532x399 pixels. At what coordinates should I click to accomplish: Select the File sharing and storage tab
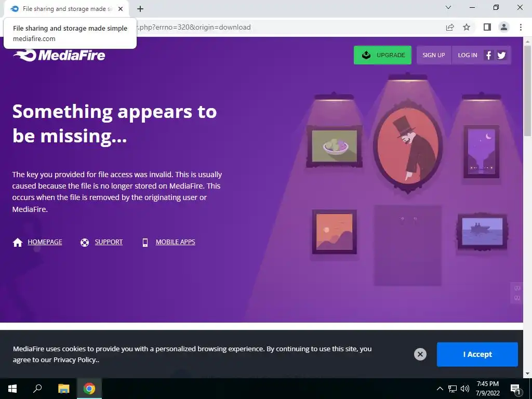pyautogui.click(x=66, y=9)
